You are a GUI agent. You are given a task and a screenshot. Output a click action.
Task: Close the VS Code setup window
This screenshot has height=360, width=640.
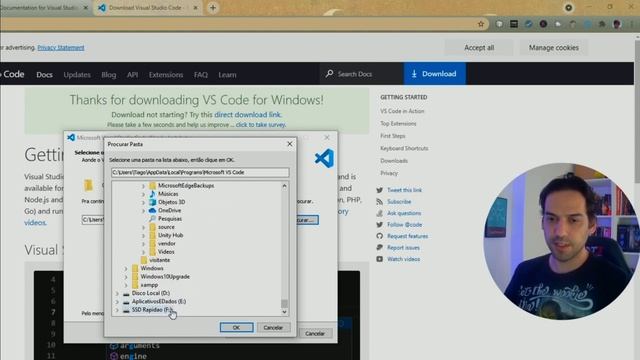327,138
